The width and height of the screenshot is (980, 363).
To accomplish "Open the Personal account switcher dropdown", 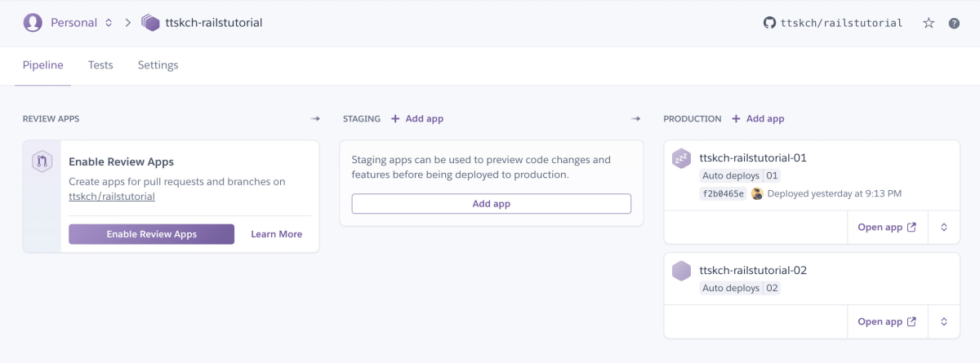I will point(81,23).
